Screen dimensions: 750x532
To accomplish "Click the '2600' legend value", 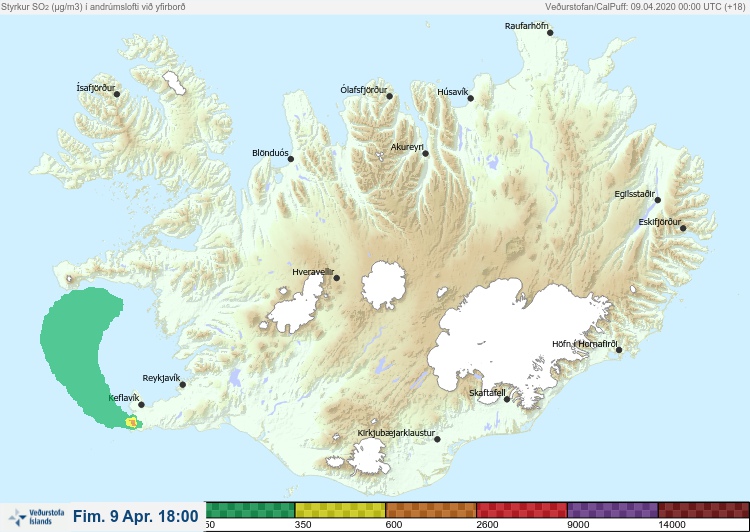I will click(487, 525).
